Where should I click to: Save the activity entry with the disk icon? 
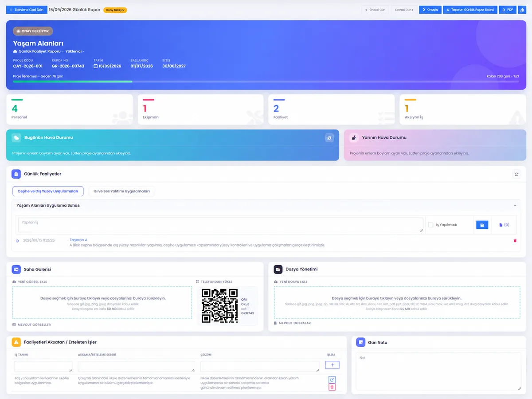click(x=482, y=225)
